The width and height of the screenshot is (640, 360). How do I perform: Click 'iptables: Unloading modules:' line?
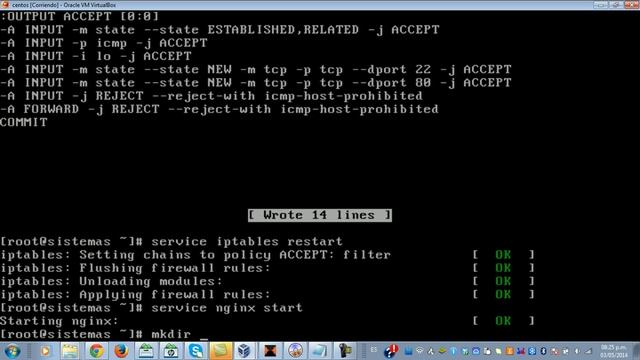click(111, 281)
